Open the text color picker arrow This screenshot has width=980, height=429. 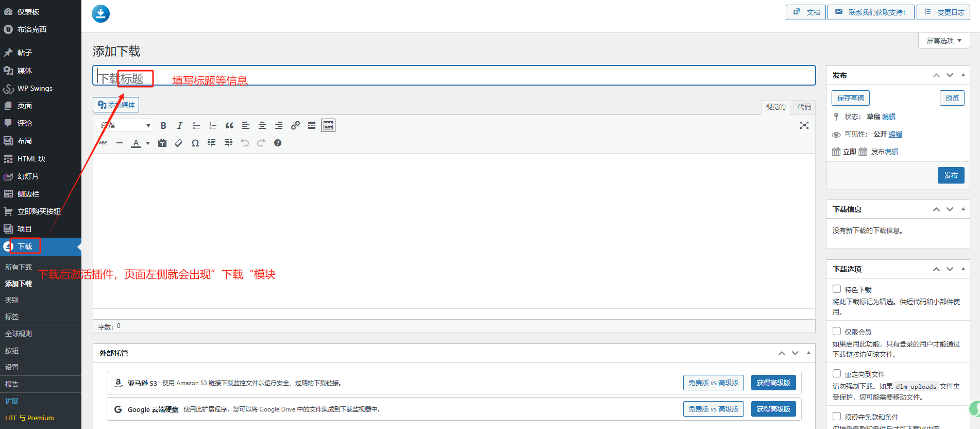pyautogui.click(x=148, y=143)
